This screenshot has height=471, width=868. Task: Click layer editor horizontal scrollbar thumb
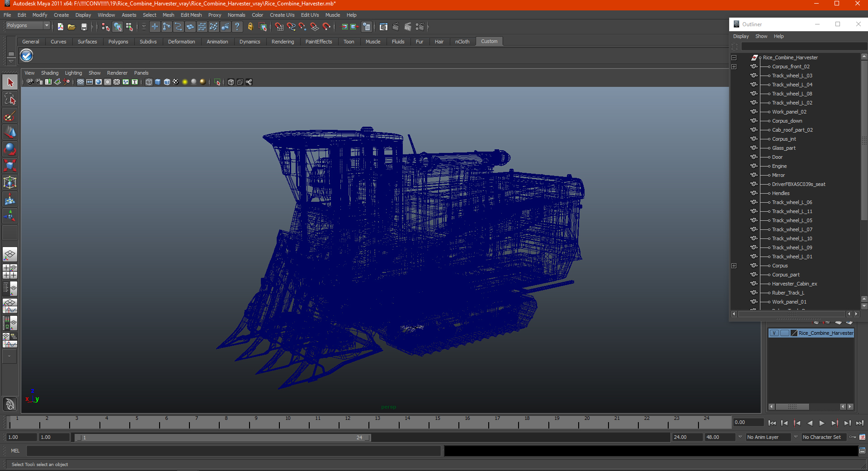pos(792,407)
